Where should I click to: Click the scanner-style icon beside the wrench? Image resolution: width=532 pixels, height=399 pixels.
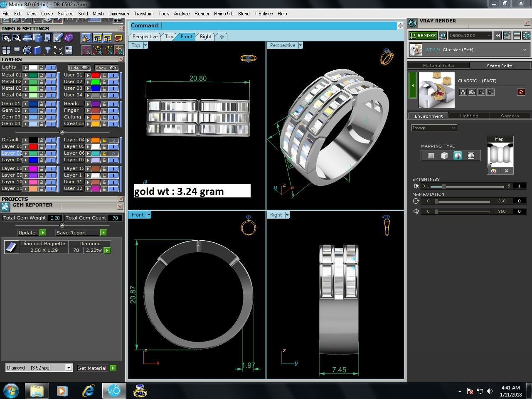27,38
